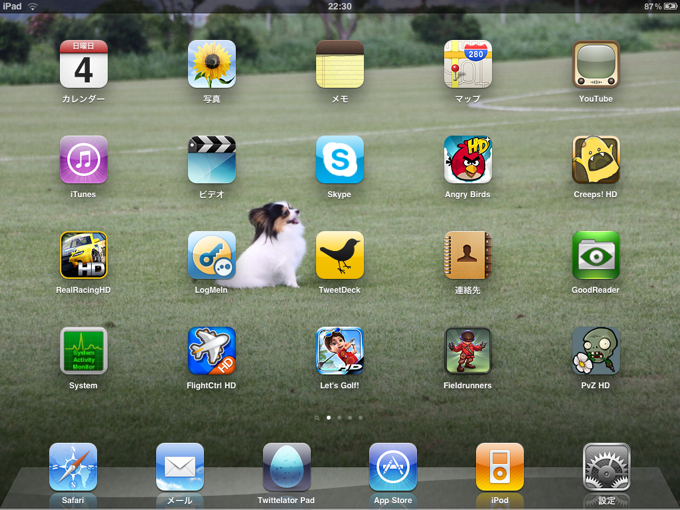Tap the Wi-Fi status icon

(x=33, y=7)
